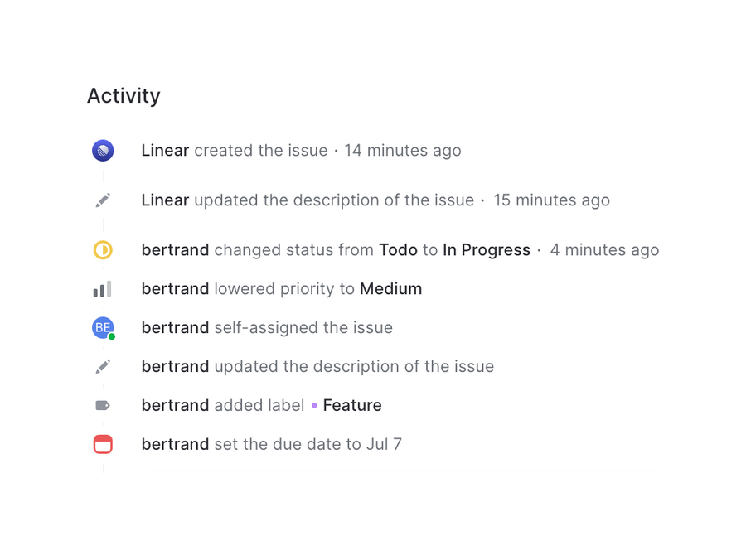This screenshot has height=560, width=746.
Task: Click the In Progress status text
Action: (x=487, y=249)
